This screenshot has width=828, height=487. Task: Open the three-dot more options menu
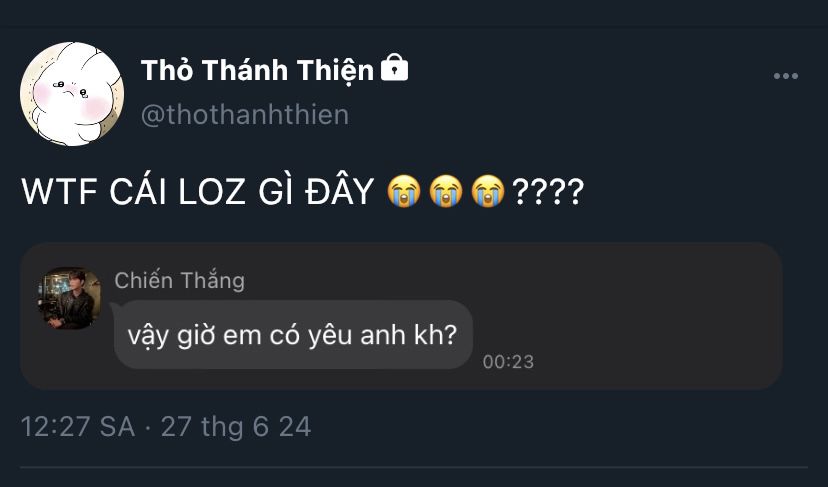(785, 76)
